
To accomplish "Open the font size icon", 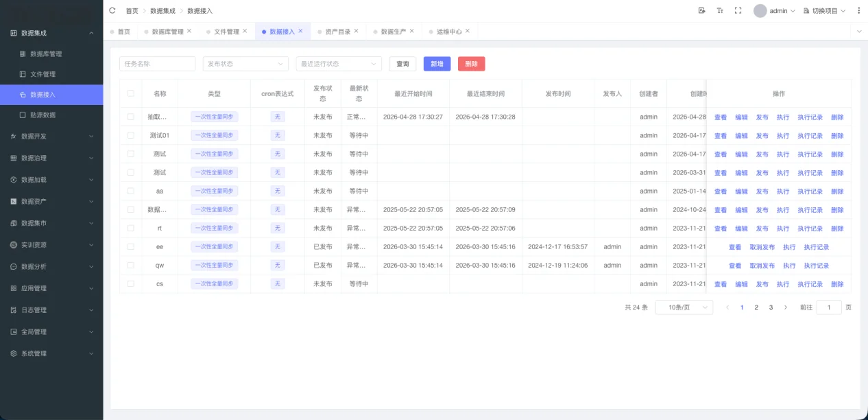I will click(x=720, y=10).
